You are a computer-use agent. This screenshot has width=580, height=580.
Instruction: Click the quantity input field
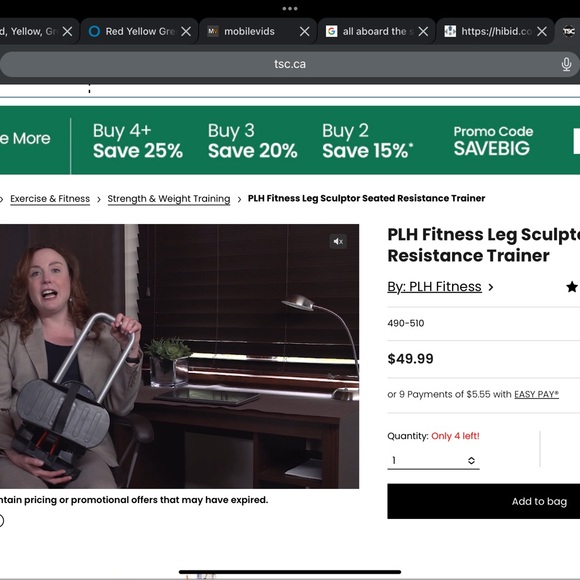pos(433,461)
